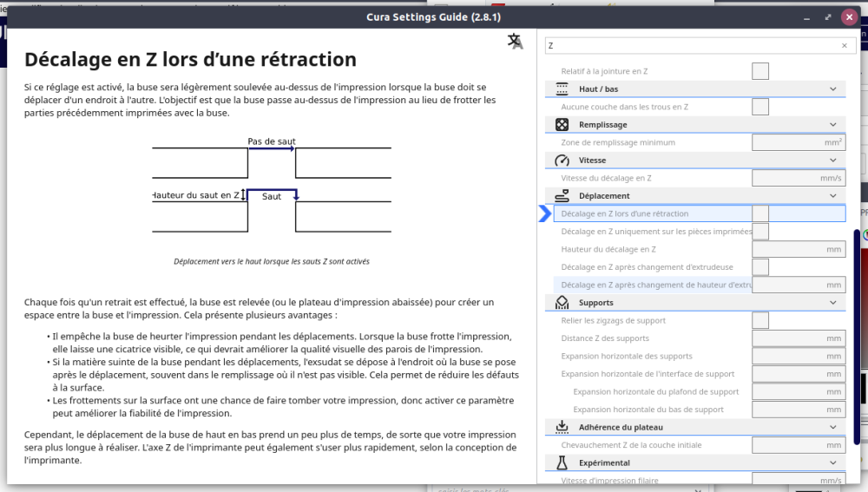Image resolution: width=868 pixels, height=492 pixels.
Task: Minimize the Cura Settings Guide window
Action: (806, 17)
